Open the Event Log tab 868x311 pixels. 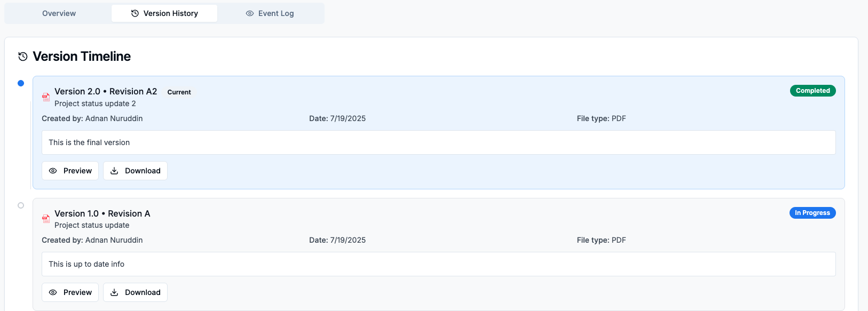270,13
